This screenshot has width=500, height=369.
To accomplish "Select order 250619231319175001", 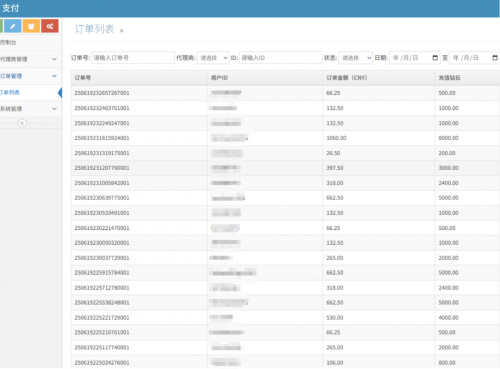I will pyautogui.click(x=102, y=153).
